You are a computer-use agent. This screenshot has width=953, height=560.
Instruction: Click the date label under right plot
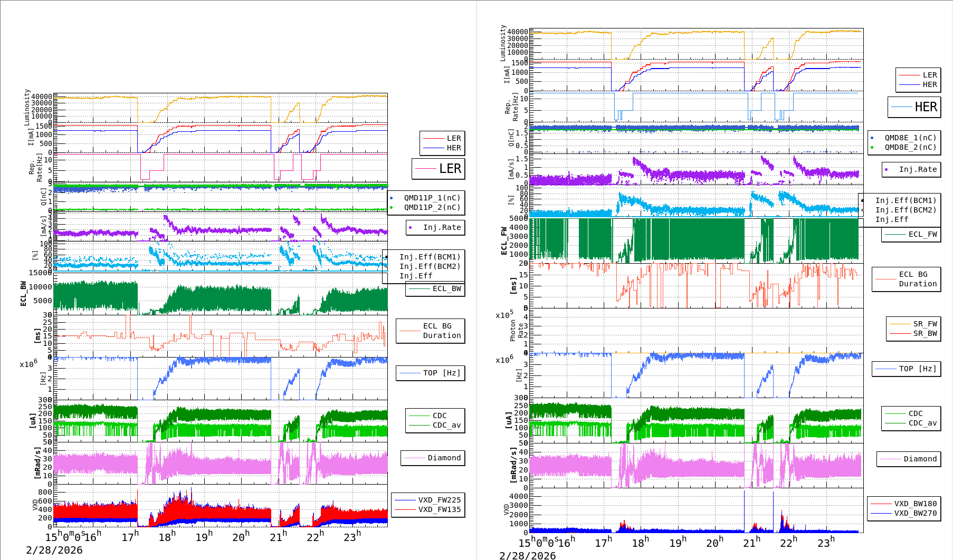pos(528,555)
